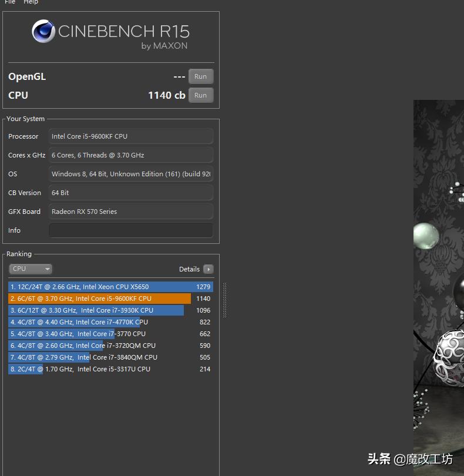Select the Core i7-3770 ranking row

110,334
